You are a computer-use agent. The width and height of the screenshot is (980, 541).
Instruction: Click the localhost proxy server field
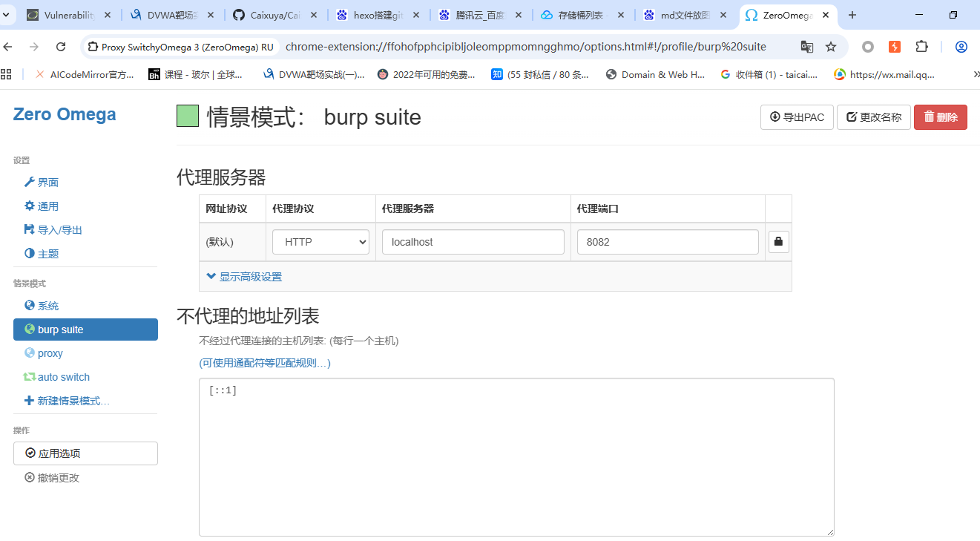[x=473, y=242]
